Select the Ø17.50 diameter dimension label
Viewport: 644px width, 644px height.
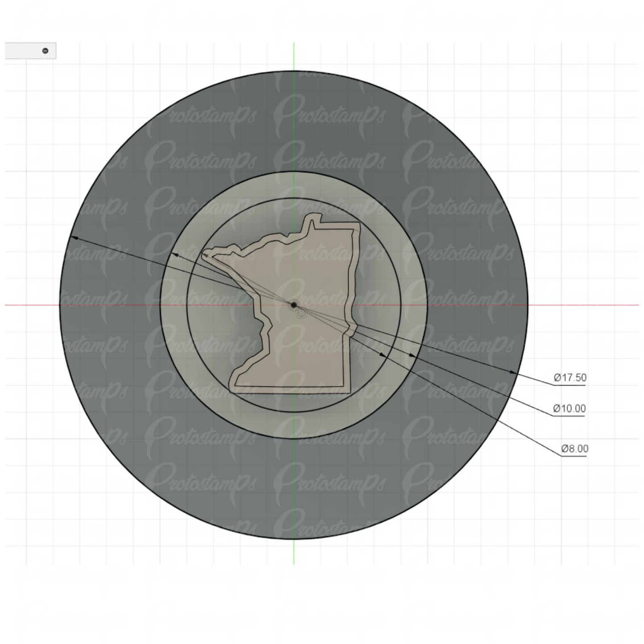(x=570, y=377)
